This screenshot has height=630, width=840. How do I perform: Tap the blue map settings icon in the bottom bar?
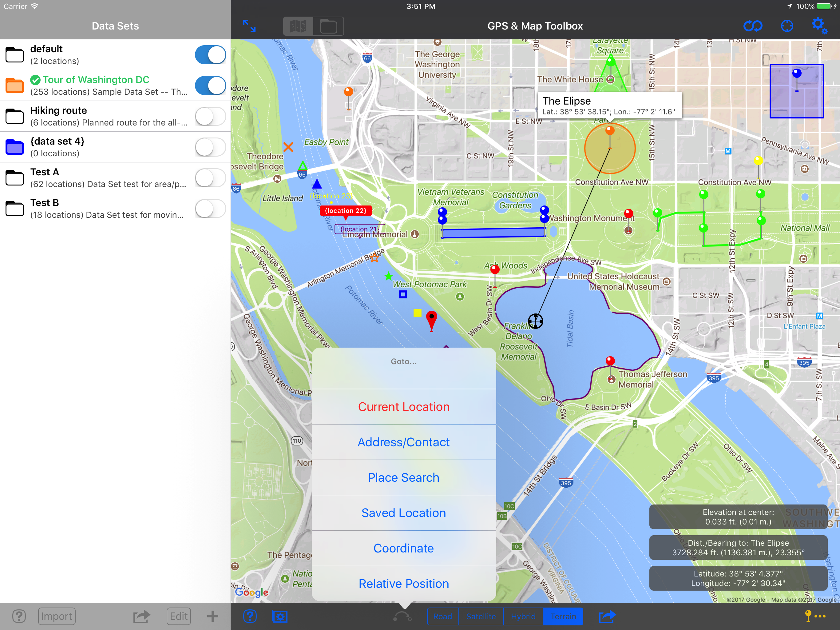(280, 616)
